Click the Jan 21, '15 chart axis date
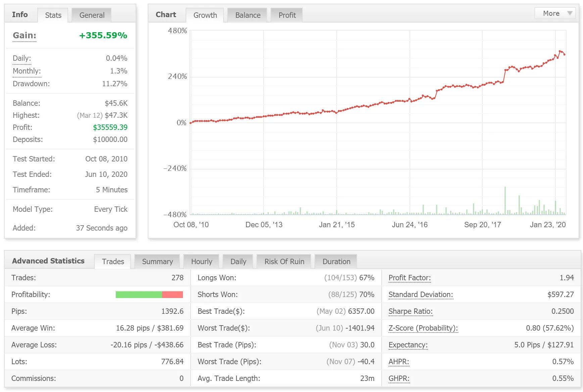 pyautogui.click(x=337, y=225)
